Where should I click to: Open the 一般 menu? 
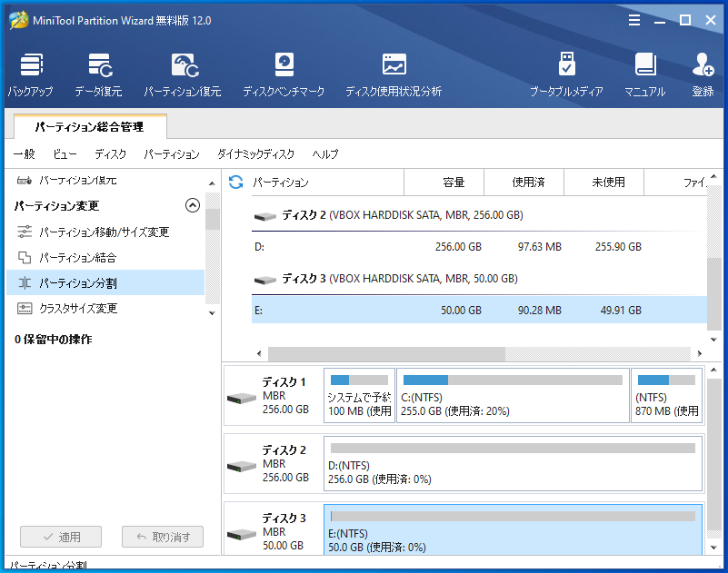pos(25,153)
